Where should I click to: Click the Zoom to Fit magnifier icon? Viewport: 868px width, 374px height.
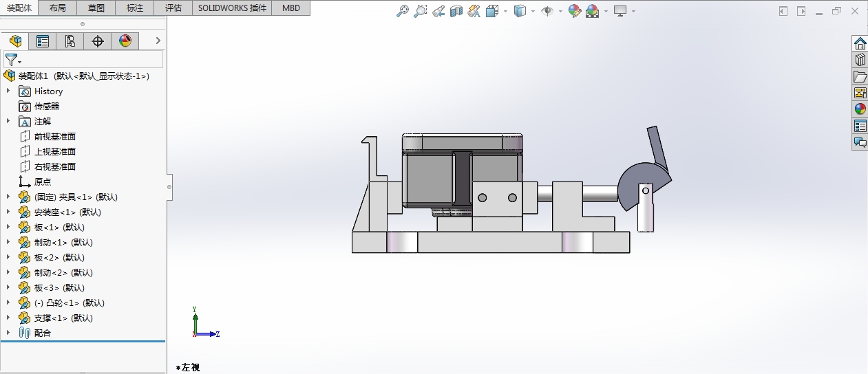point(403,11)
